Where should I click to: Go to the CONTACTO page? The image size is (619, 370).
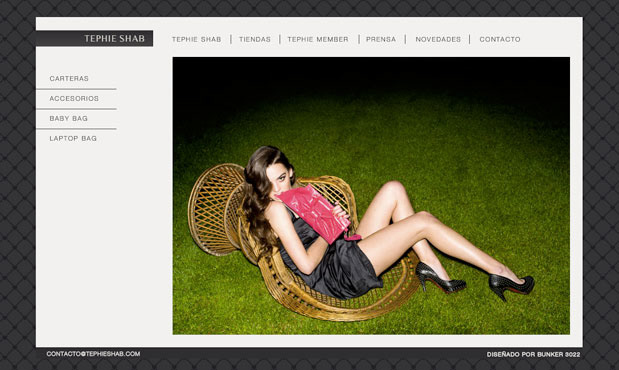500,39
